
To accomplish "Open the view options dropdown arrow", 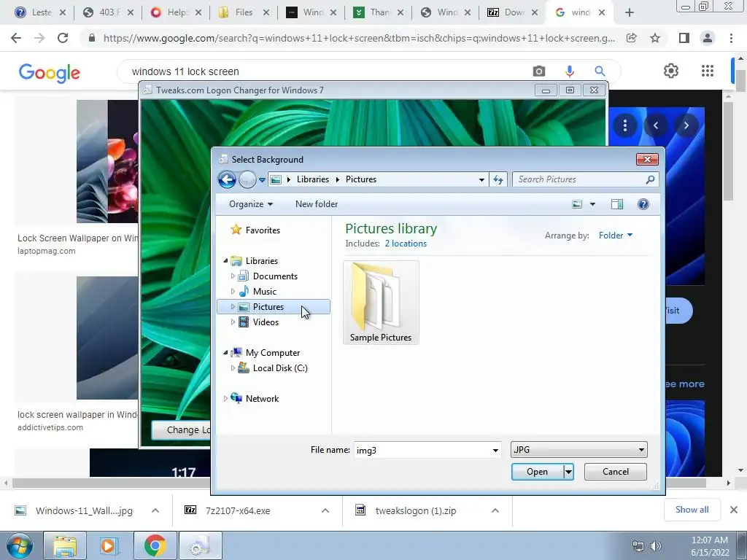I will pyautogui.click(x=592, y=204).
